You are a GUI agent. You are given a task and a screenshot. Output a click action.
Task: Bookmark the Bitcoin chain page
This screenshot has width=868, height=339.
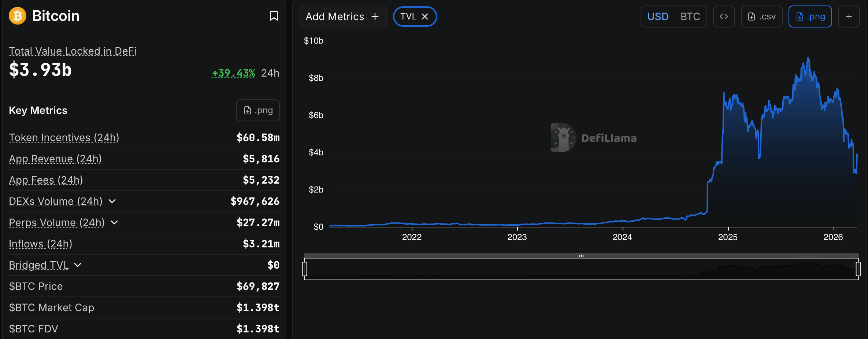(274, 16)
